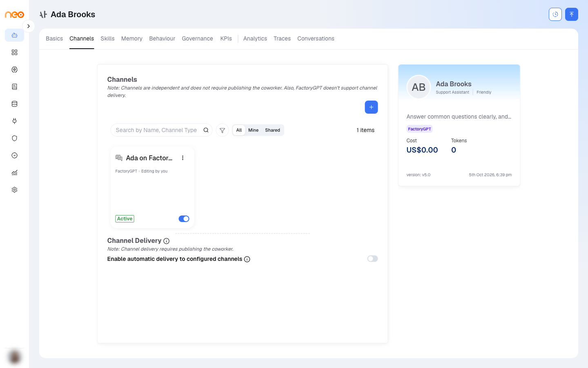Open the grid dashboard sidebar icon
Image resolution: width=588 pixels, height=368 pixels.
pos(14,52)
